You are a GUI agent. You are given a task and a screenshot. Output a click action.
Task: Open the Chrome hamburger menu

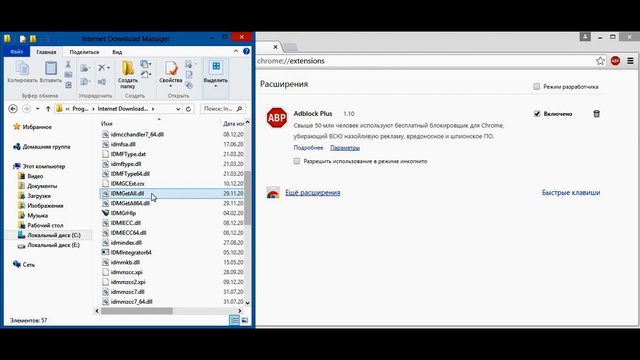630,61
